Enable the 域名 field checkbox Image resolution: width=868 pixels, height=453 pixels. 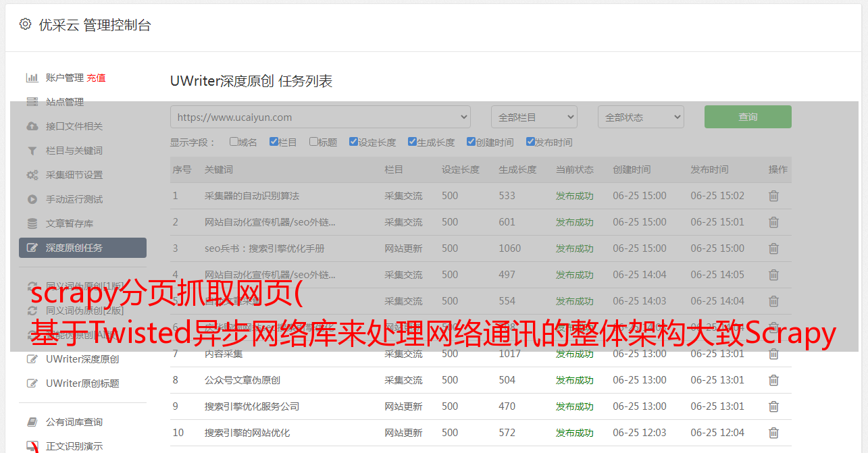[x=234, y=142]
